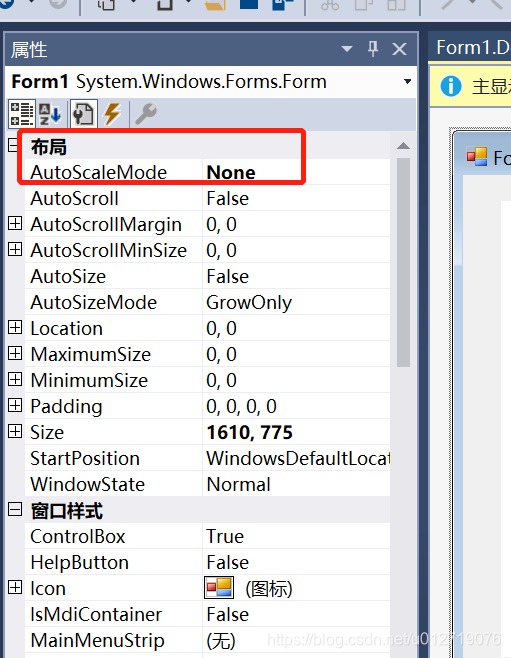The width and height of the screenshot is (511, 658).
Task: Select the HelpButton property row
Action: click(207, 563)
